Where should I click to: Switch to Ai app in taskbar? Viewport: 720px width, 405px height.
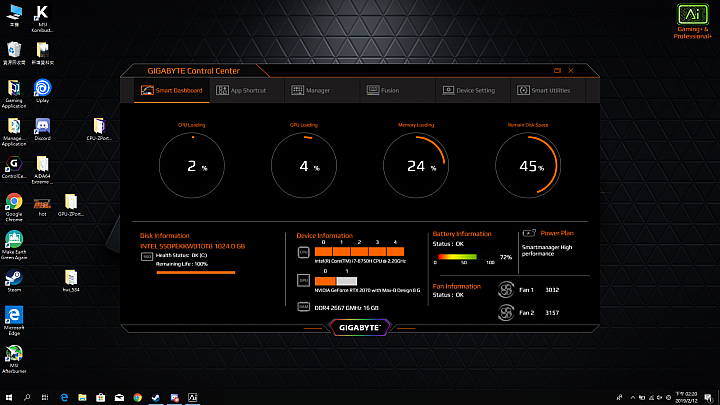pyautogui.click(x=192, y=398)
